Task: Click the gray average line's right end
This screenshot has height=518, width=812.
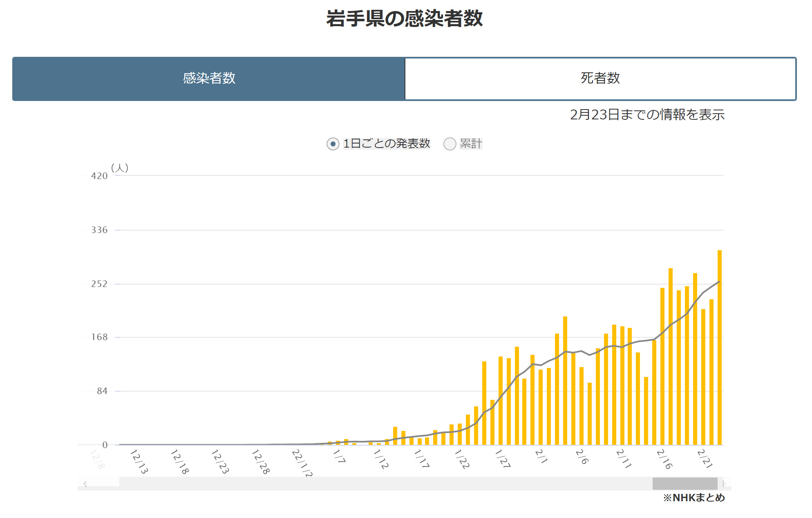Action: pyautogui.click(x=718, y=282)
